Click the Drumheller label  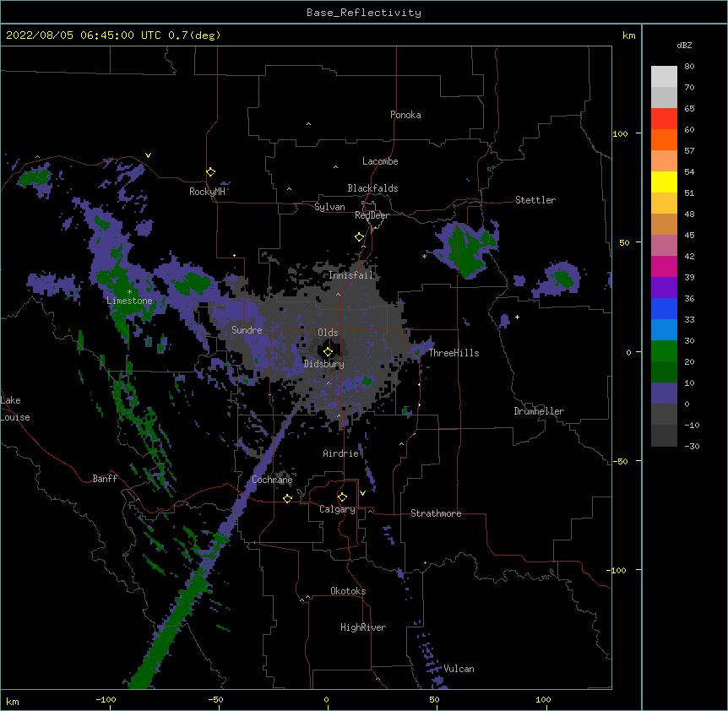[539, 411]
